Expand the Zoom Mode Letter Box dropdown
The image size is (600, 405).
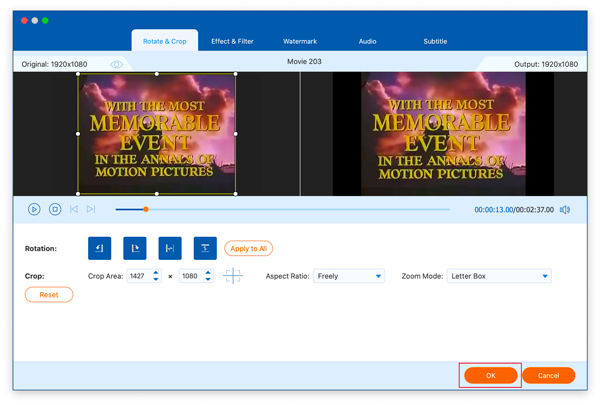point(499,276)
